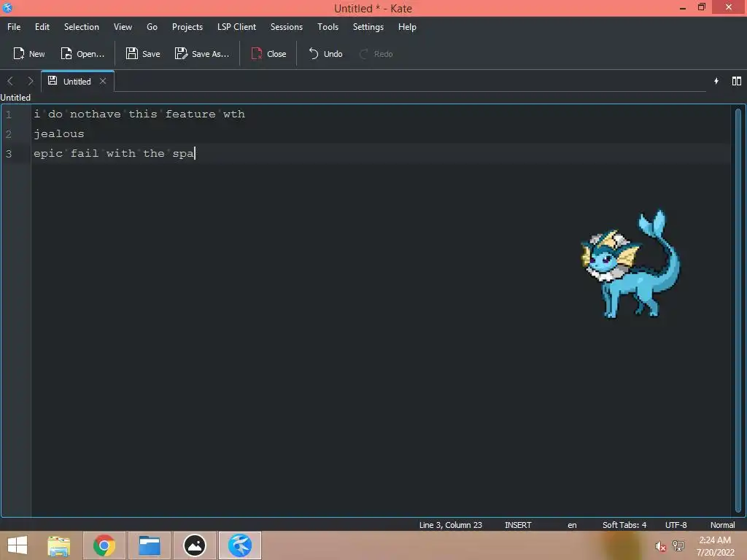Save the document via Save button
The image size is (747, 560).
coord(143,54)
